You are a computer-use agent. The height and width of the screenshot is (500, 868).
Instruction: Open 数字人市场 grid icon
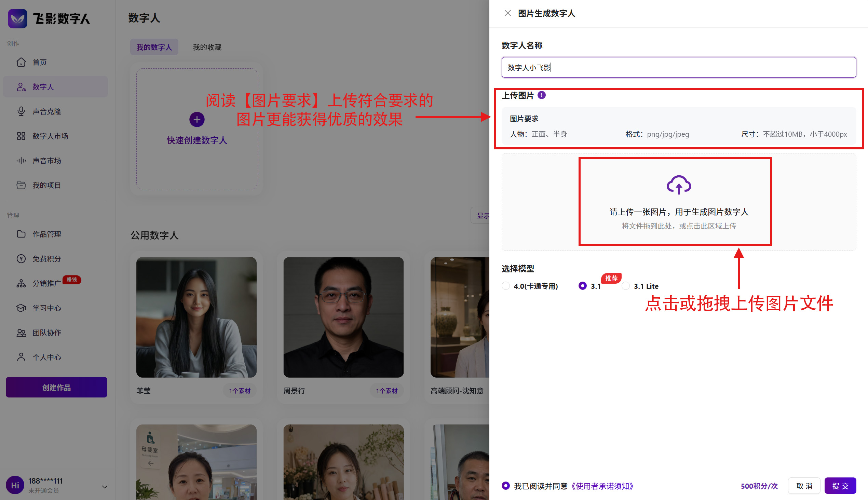click(21, 136)
